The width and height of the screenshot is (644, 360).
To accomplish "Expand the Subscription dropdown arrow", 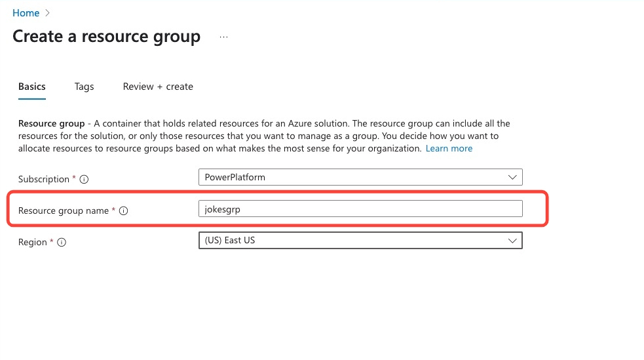I will pos(512,177).
